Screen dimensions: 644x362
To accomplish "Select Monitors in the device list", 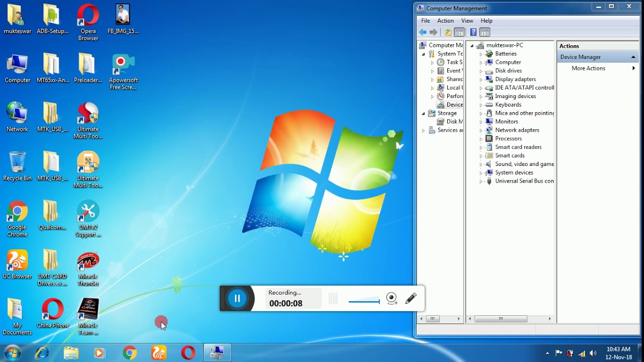I will 507,122.
